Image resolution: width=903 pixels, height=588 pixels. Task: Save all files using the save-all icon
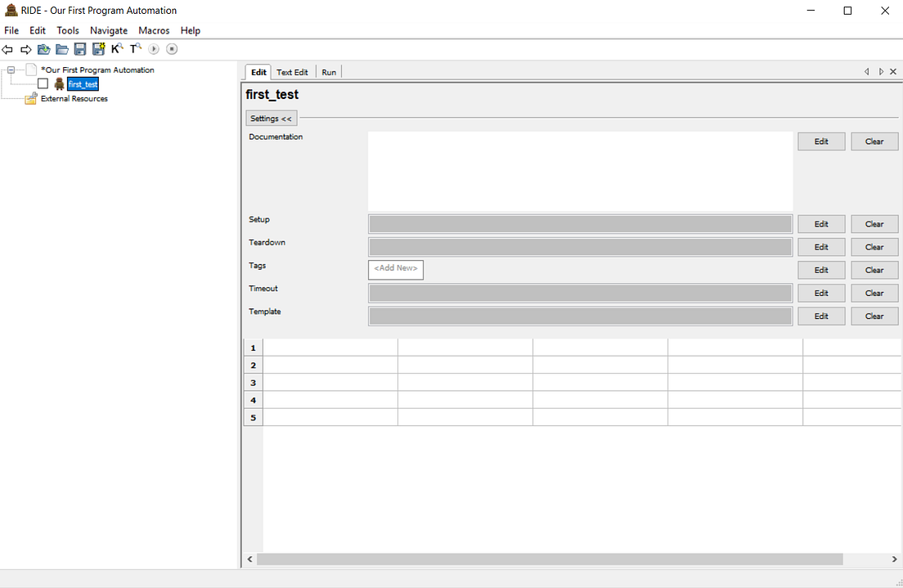click(98, 48)
